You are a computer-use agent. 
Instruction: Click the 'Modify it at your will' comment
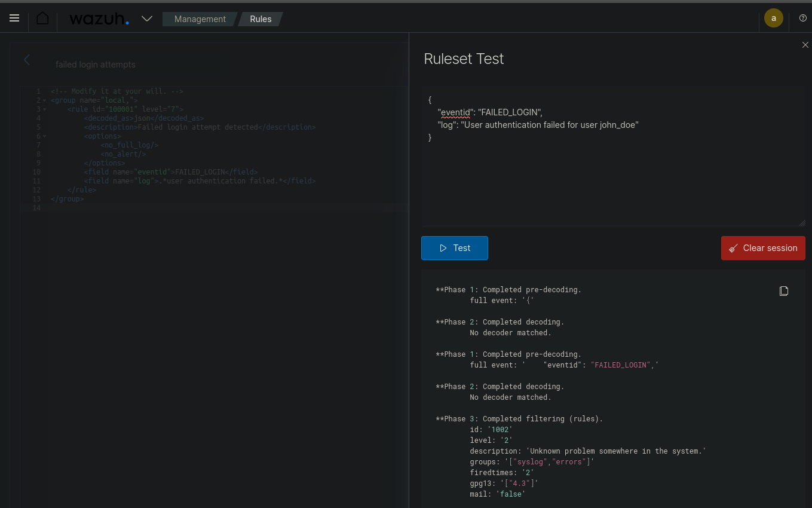pos(117,91)
